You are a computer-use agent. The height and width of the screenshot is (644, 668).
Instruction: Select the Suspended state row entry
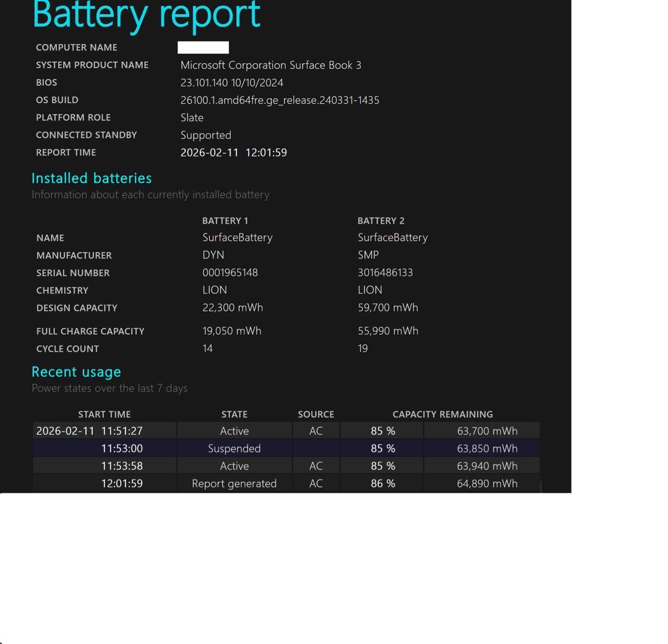tap(234, 448)
